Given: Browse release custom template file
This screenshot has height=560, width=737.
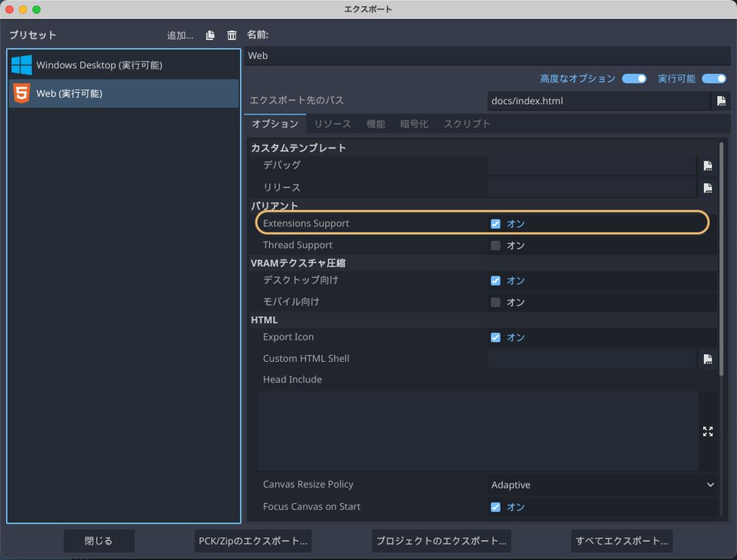Looking at the screenshot, I should pyautogui.click(x=708, y=188).
